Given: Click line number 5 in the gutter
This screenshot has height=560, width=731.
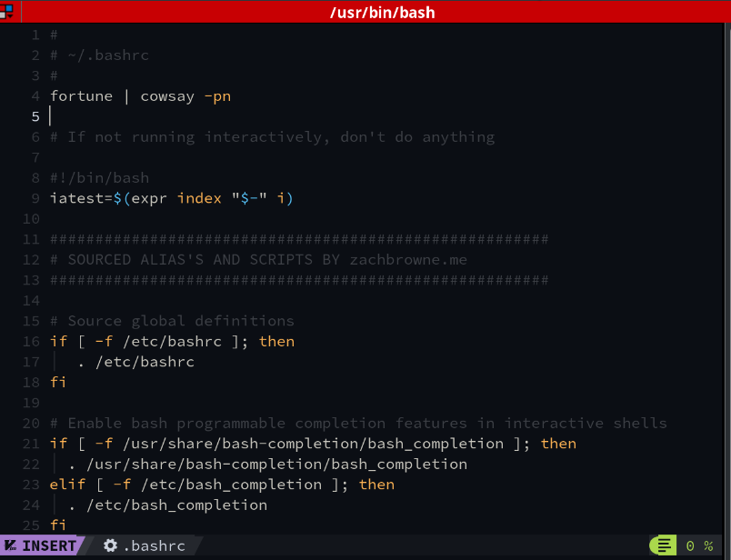Looking at the screenshot, I should tap(35, 116).
